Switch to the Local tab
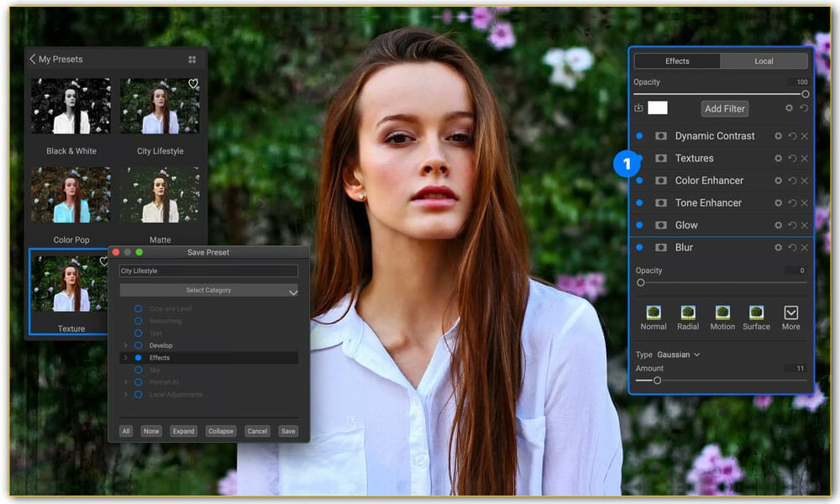 [x=764, y=60]
